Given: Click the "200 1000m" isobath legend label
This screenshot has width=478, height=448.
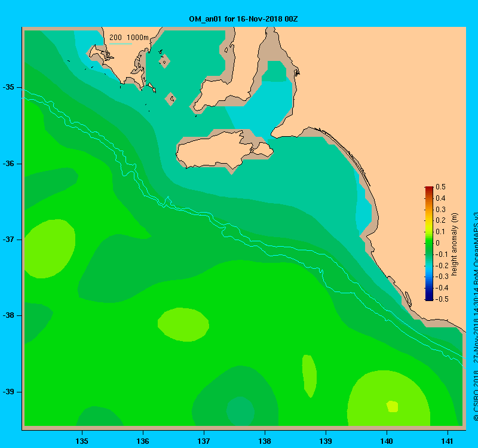Looking at the screenshot, I should coord(129,38).
